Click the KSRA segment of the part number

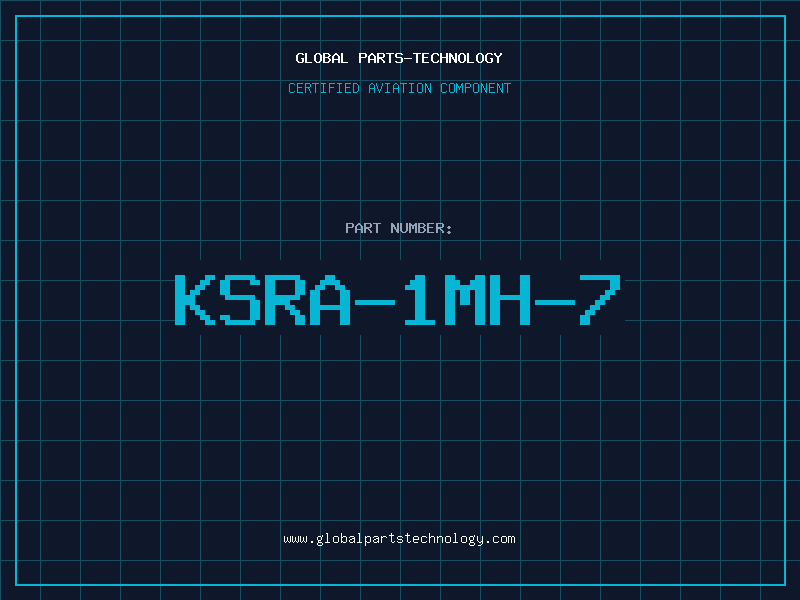[262, 300]
